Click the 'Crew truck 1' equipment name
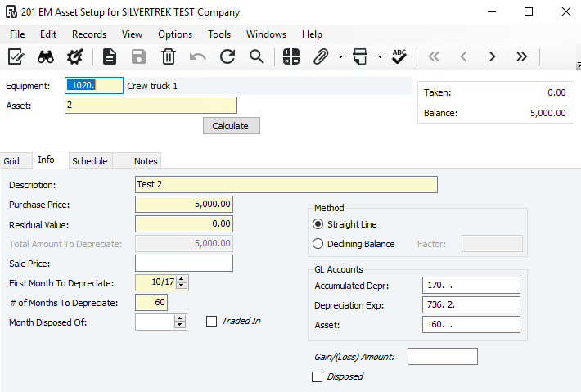Viewport: 581px width, 392px height. coord(152,86)
